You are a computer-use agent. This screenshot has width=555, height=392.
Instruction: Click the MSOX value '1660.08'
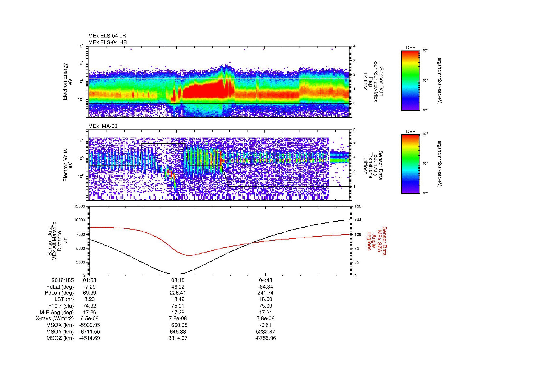pyautogui.click(x=178, y=325)
